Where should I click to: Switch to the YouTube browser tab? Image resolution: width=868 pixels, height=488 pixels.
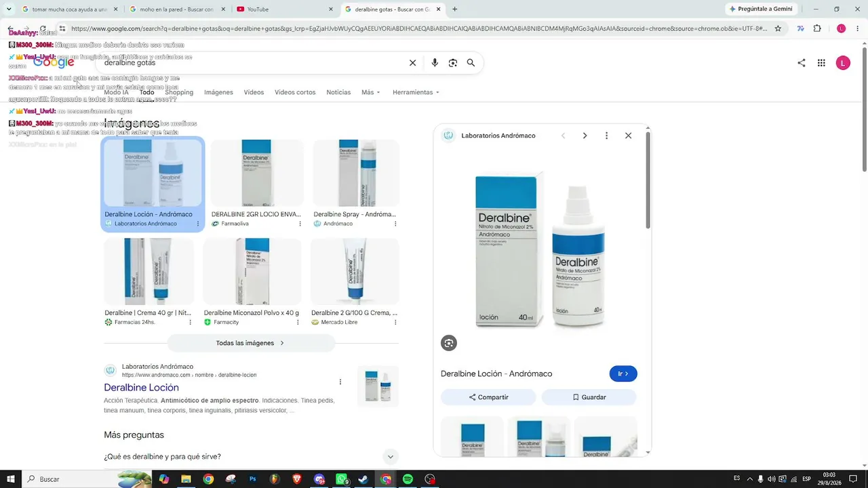[285, 9]
